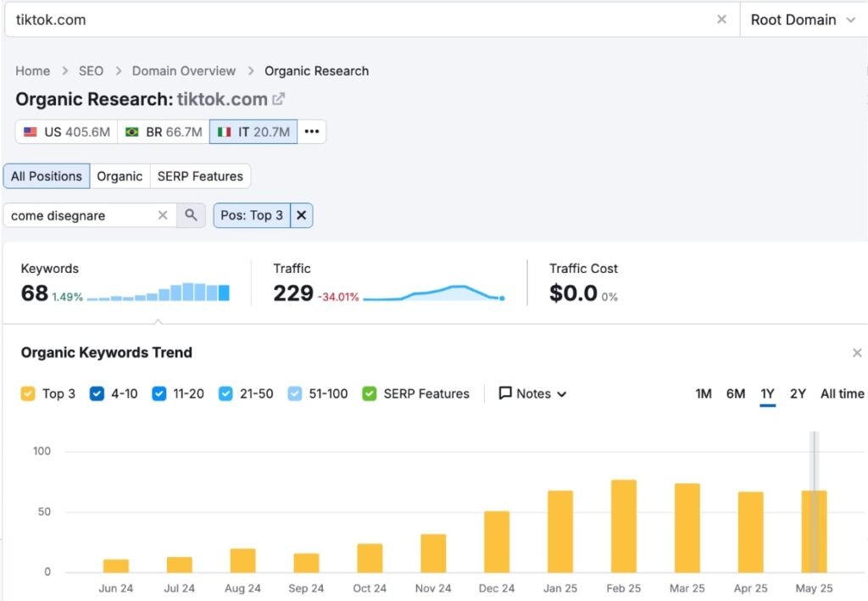Switch to the Organic tab
The width and height of the screenshot is (868, 601).
pyautogui.click(x=120, y=176)
